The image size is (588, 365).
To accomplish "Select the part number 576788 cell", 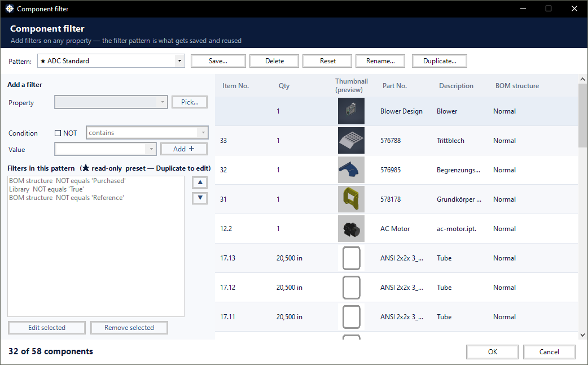I will point(390,141).
